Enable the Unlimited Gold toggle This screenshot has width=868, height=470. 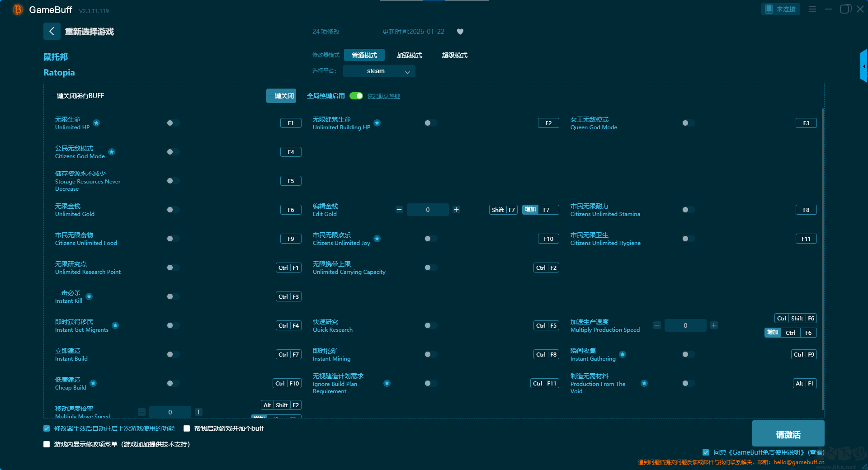173,210
